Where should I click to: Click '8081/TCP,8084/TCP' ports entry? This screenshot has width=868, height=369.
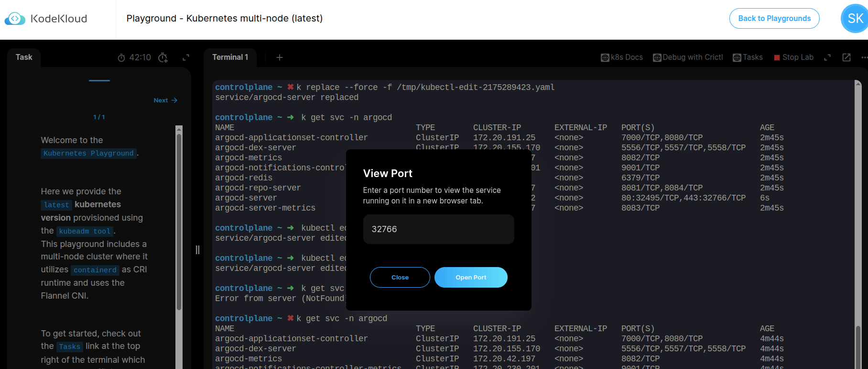coord(662,188)
